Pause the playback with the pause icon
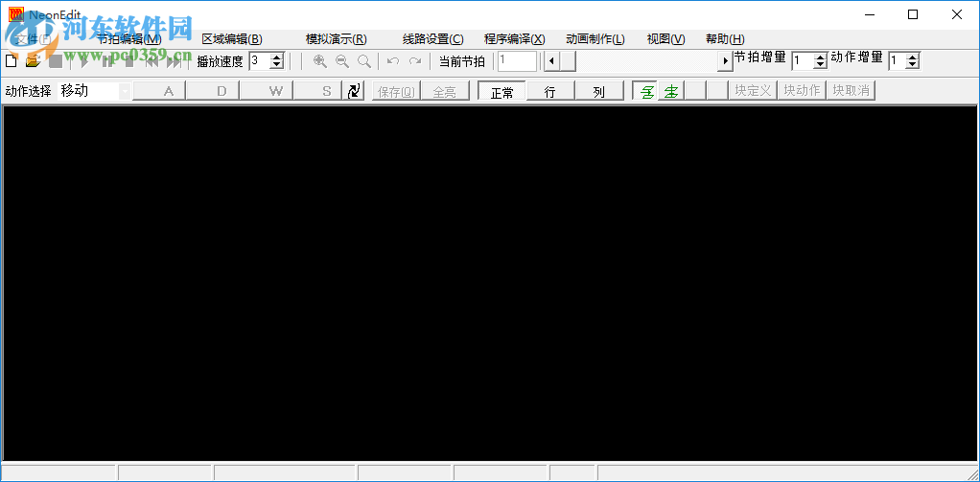Screen dimensions: 980x482 point(106,61)
